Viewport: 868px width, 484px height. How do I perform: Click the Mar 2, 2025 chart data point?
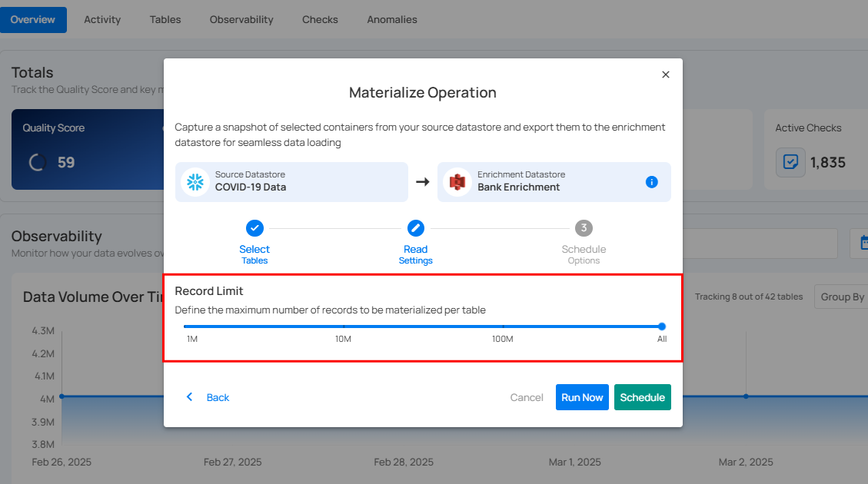(746, 396)
